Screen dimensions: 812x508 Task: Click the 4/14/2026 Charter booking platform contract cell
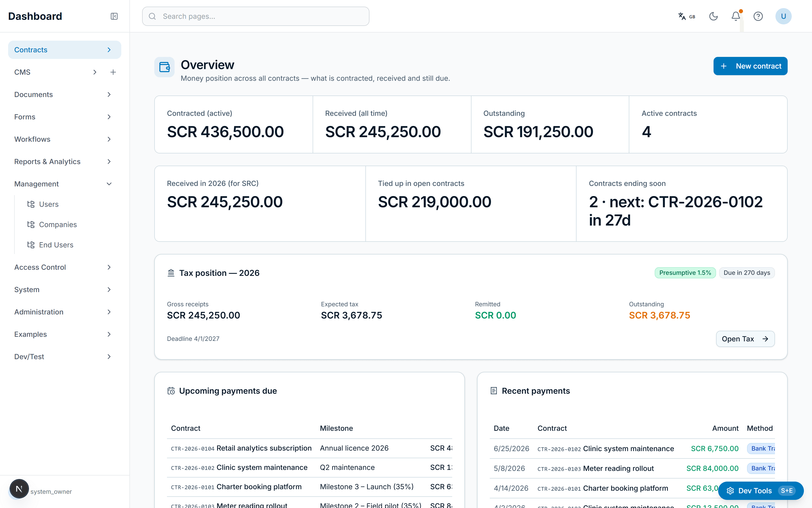[603, 488]
